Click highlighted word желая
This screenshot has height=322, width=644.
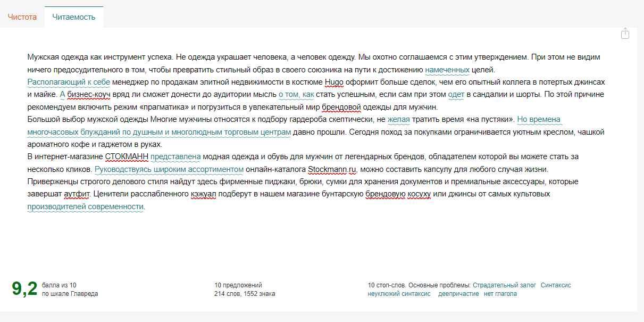pyautogui.click(x=399, y=119)
